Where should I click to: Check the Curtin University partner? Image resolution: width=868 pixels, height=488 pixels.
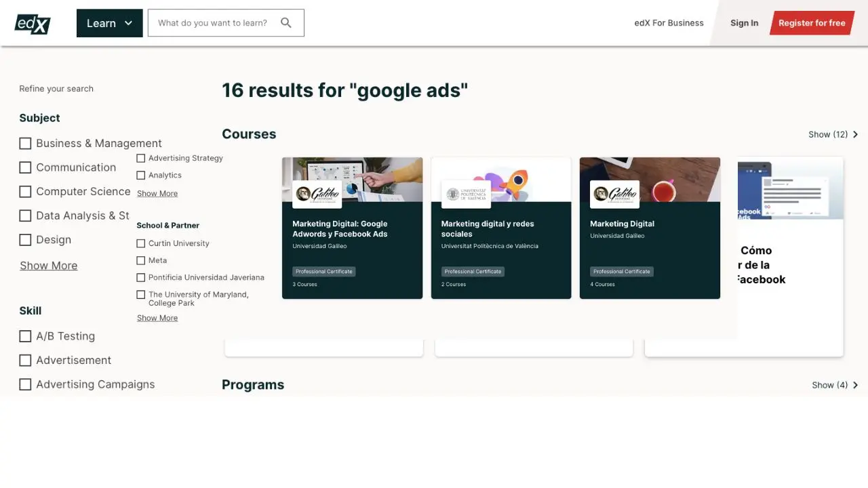[x=141, y=243]
